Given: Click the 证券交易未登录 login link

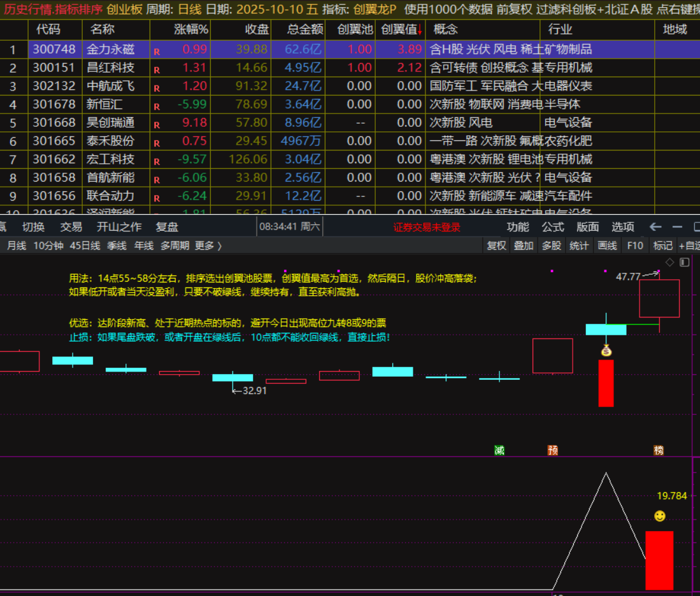Looking at the screenshot, I should (x=426, y=227).
